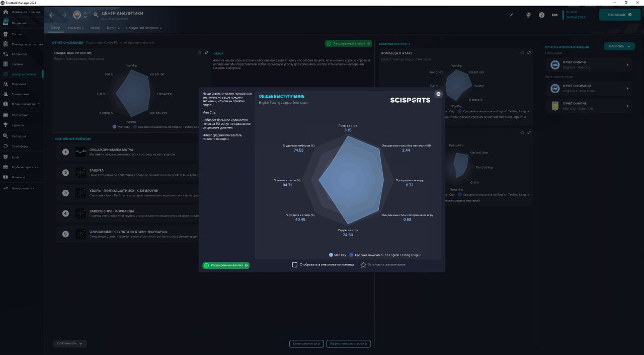Click the Эффективность игрока button
Viewport: 644px width, 355px height.
coord(349,344)
